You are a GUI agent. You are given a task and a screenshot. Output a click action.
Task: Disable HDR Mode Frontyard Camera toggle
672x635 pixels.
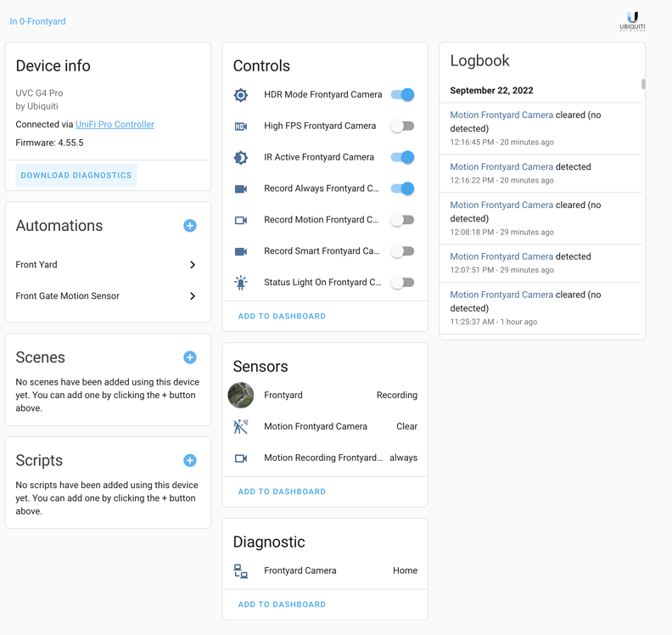(x=402, y=95)
